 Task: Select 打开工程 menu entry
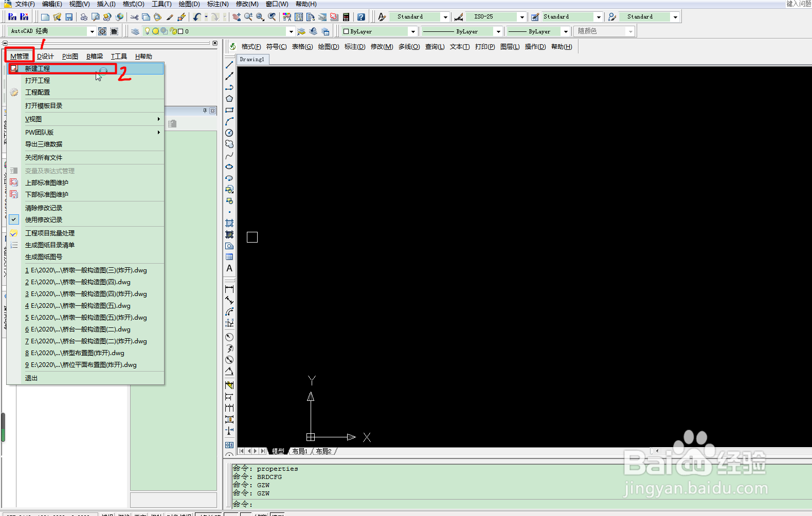point(86,81)
